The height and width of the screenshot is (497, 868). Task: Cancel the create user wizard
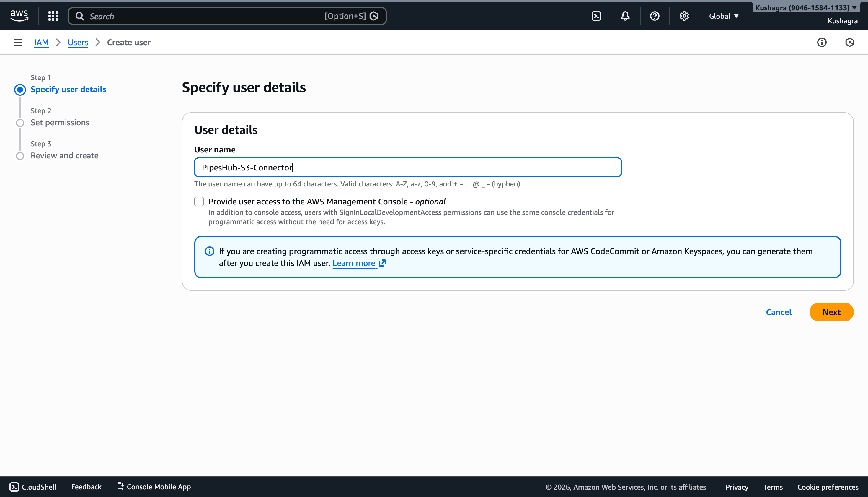[x=779, y=312]
